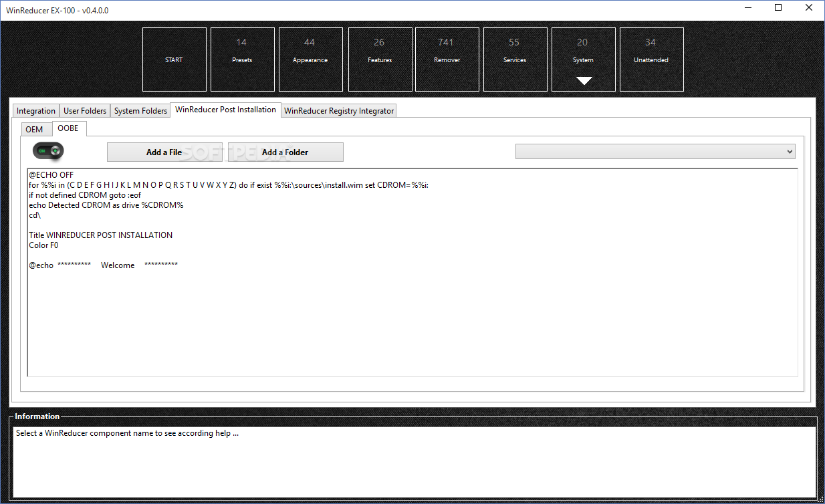Switch to the System Folders tab
The image size is (825, 504).
pyautogui.click(x=140, y=111)
